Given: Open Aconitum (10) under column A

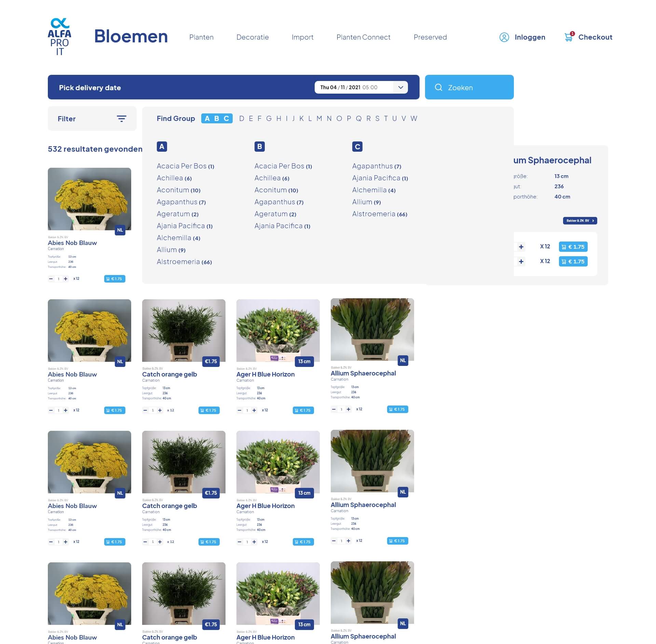Looking at the screenshot, I should point(179,190).
